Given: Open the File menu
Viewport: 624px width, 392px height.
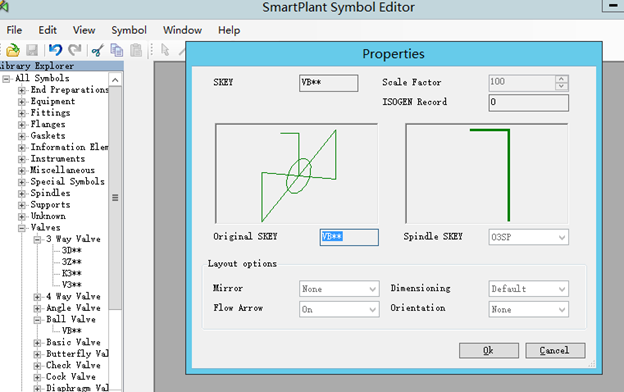Looking at the screenshot, I should click(14, 30).
